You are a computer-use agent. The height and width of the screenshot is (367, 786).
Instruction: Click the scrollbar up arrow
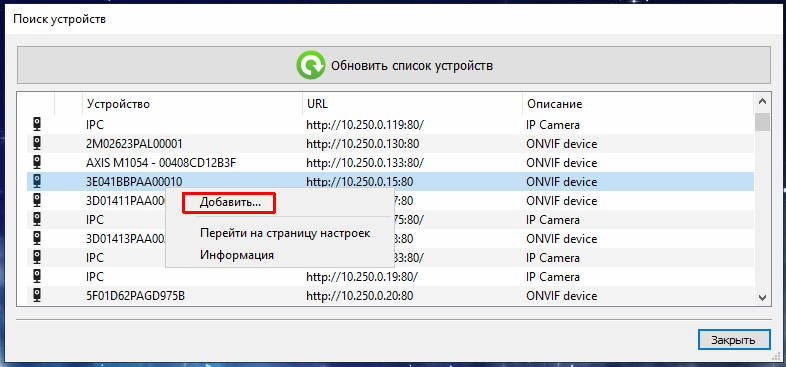pyautogui.click(x=762, y=102)
